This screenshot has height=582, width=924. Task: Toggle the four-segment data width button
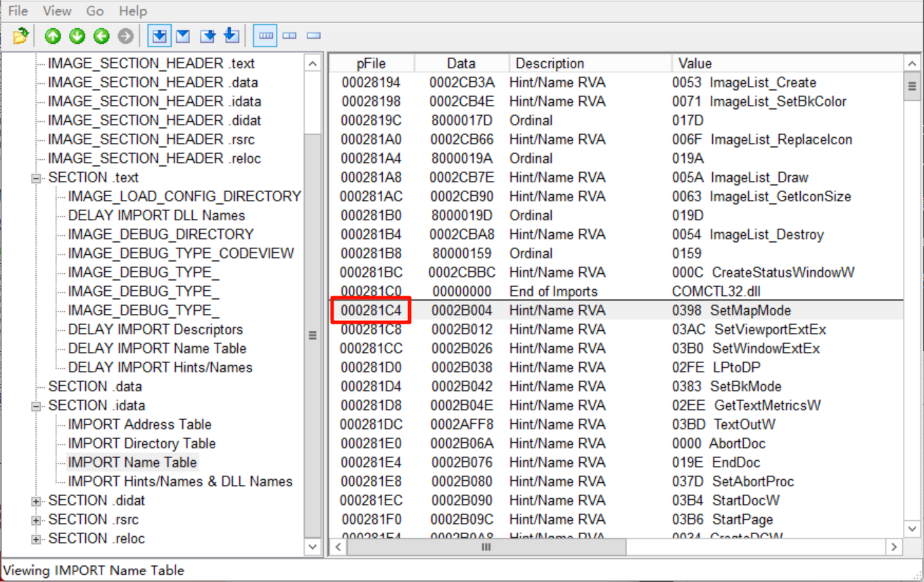(x=266, y=36)
